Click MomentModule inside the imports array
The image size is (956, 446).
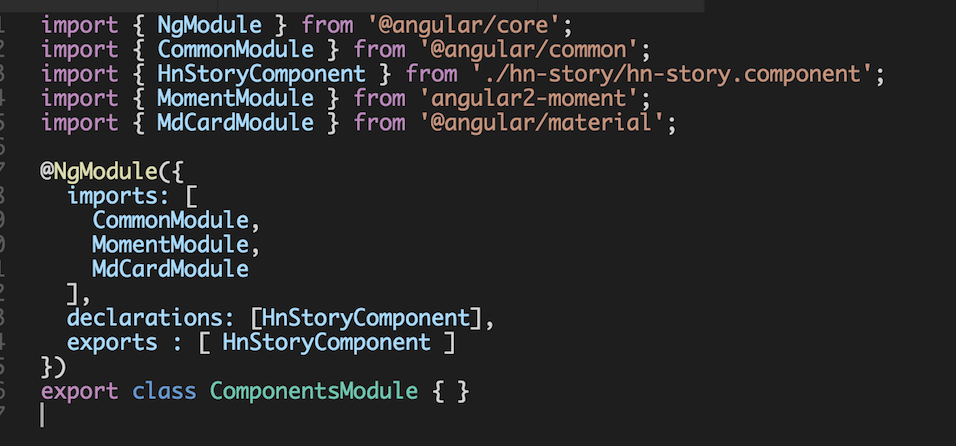click(x=170, y=244)
